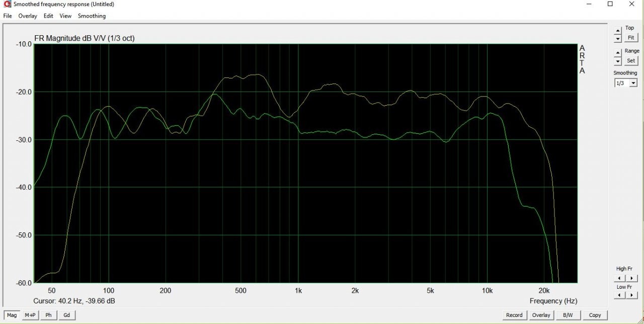Click the 1k frequency axis label
The height and width of the screenshot is (324, 644).
click(x=298, y=291)
